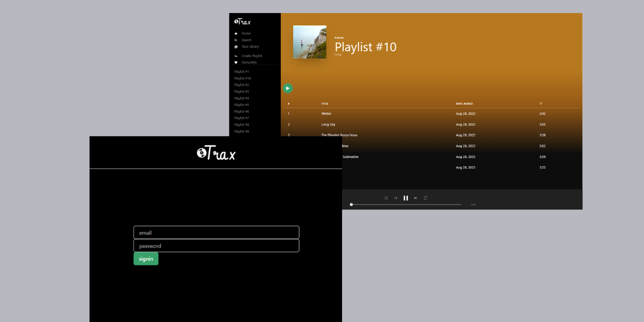
Task: Start playback with the green play button
Action: tap(287, 89)
